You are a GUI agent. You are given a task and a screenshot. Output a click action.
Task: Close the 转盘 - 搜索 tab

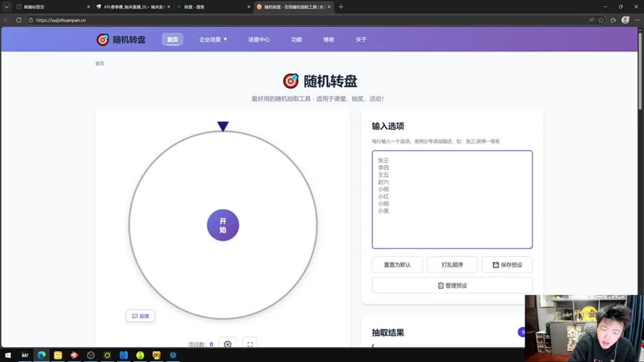coord(249,7)
